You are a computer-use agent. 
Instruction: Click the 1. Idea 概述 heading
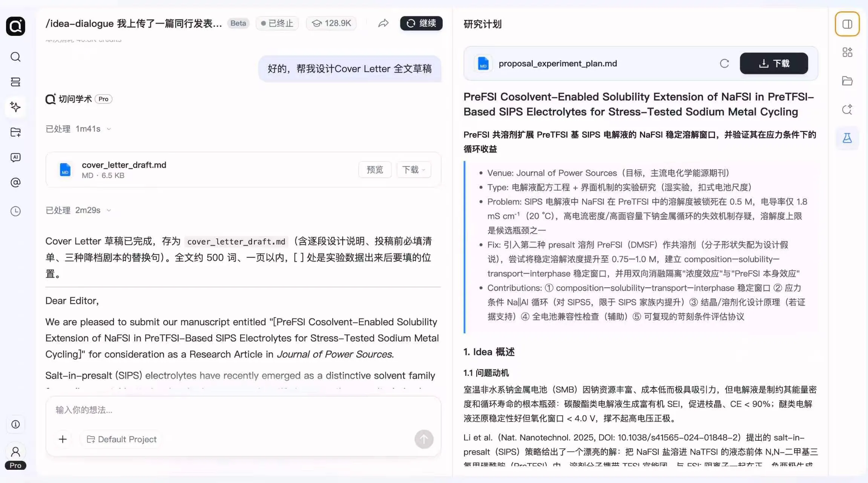coord(489,352)
